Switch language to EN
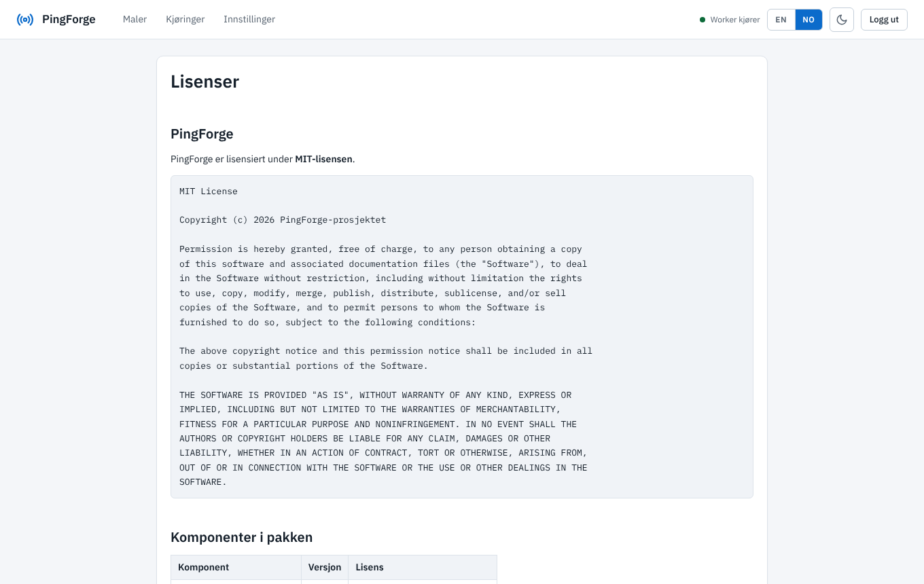 coord(781,20)
